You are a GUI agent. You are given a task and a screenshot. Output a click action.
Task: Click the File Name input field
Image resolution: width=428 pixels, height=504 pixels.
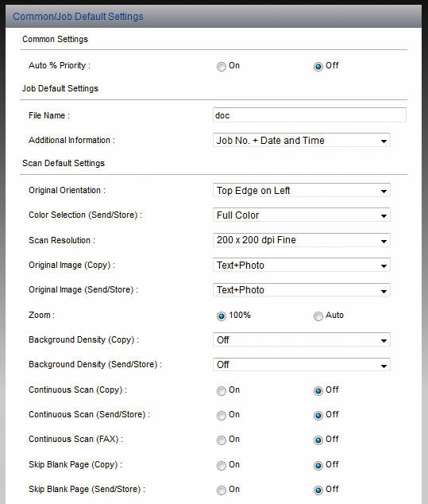tap(309, 115)
